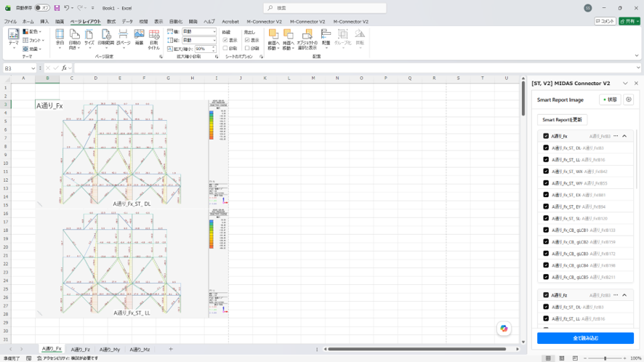Collapse the A通り_Fx group chevron
Viewport: 644px width, 362px height.
624,136
